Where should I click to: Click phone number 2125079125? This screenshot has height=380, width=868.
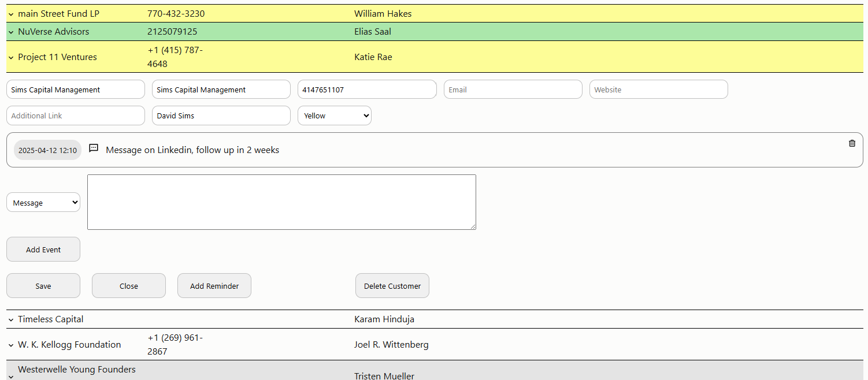coord(172,32)
